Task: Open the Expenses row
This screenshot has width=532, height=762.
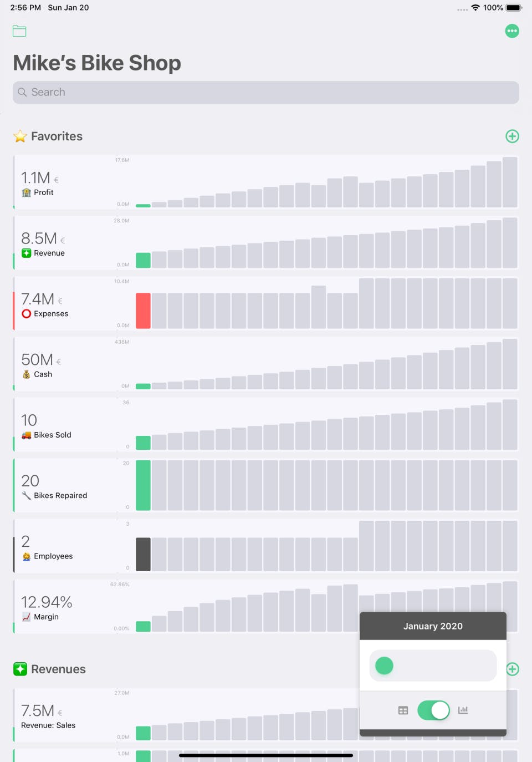Action: pyautogui.click(x=66, y=304)
